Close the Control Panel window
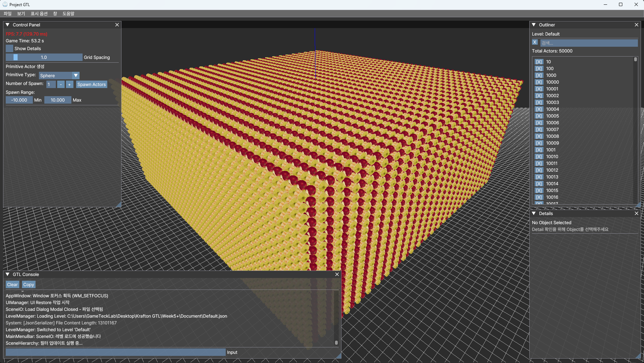Image resolution: width=644 pixels, height=363 pixels. 117,25
